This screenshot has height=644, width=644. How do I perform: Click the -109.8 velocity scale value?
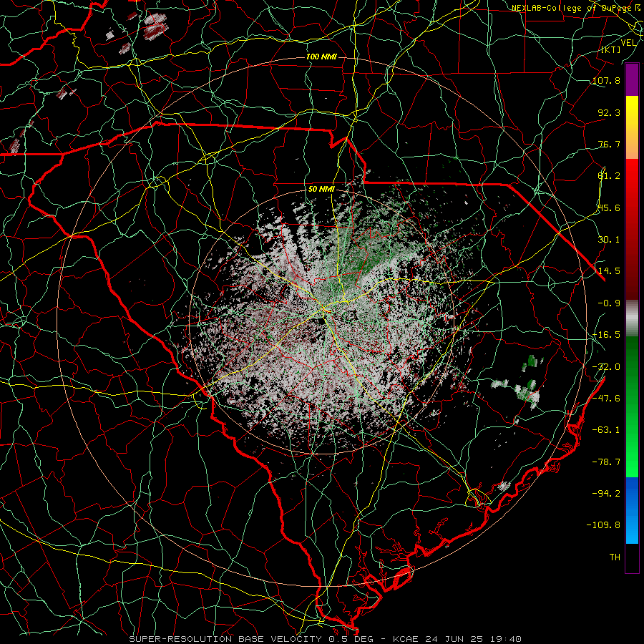click(603, 525)
